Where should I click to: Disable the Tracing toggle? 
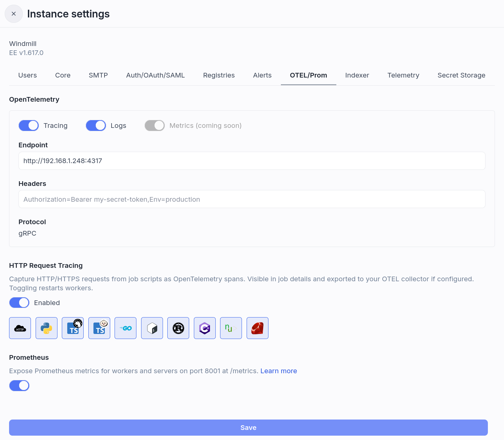click(x=29, y=125)
